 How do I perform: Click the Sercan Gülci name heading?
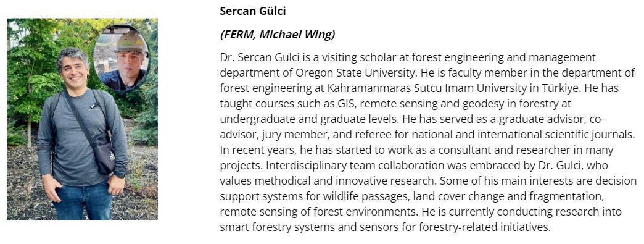click(252, 11)
